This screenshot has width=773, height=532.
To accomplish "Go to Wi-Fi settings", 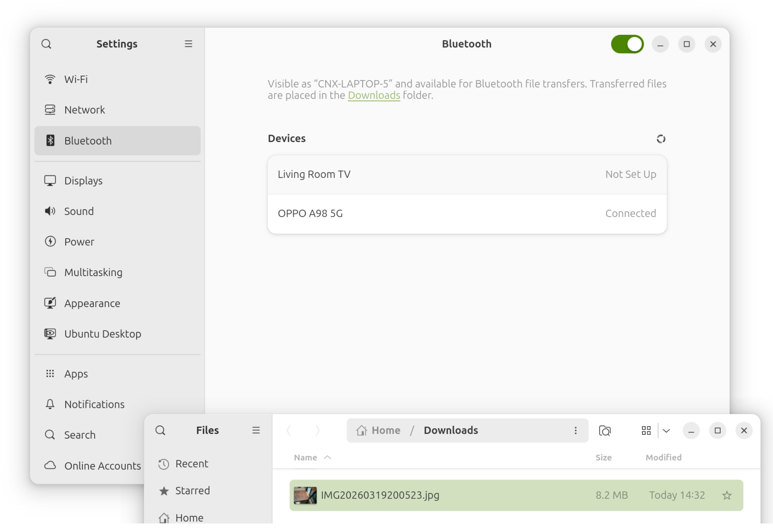I will pos(76,79).
